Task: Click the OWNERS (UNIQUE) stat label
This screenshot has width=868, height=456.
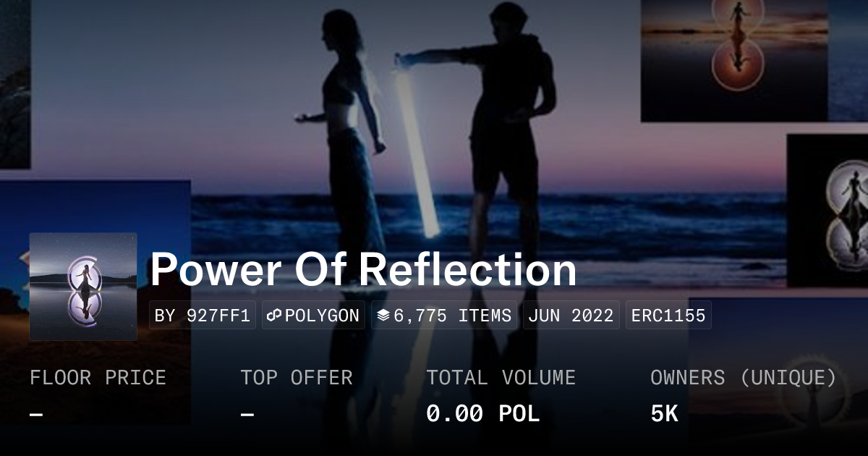Action: (x=744, y=378)
